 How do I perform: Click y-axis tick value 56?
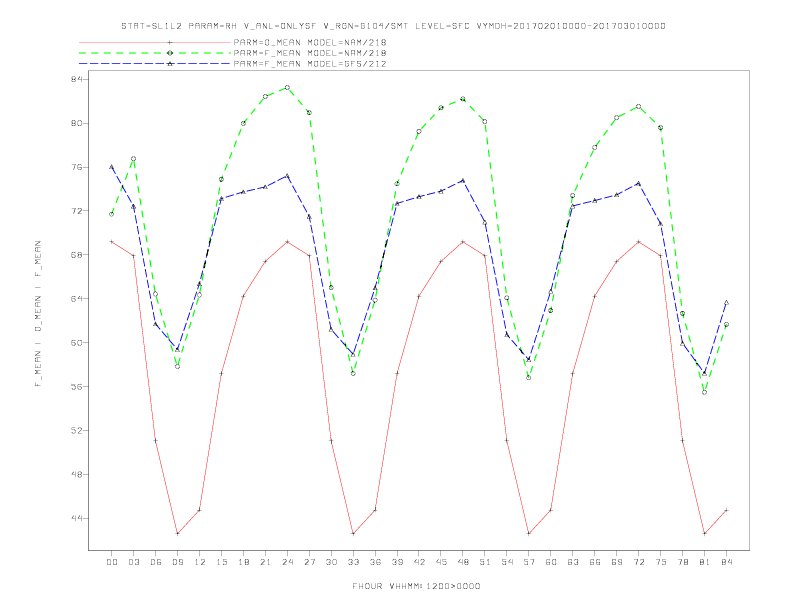[78, 386]
